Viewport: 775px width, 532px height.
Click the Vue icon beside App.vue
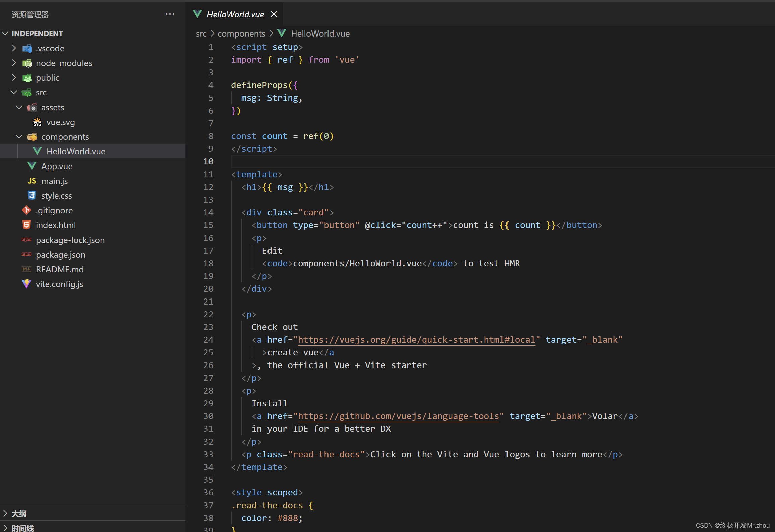[x=32, y=166]
